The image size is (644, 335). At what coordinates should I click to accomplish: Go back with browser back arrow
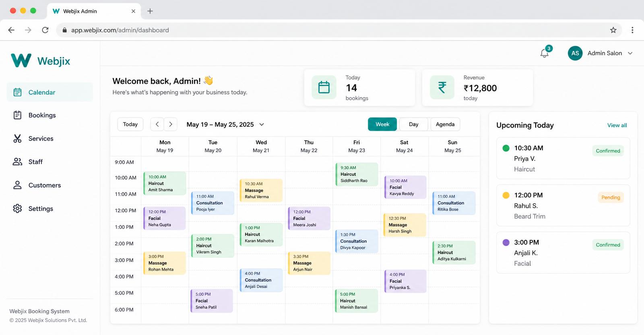11,30
